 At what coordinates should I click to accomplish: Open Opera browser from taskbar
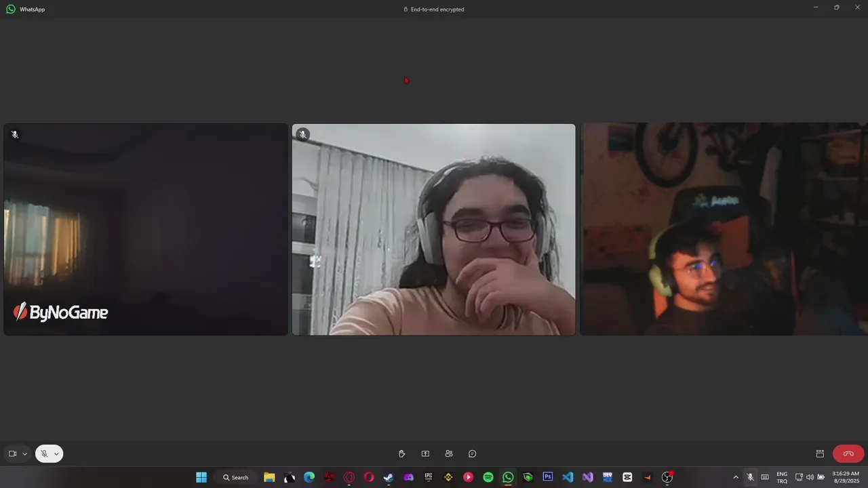(369, 477)
